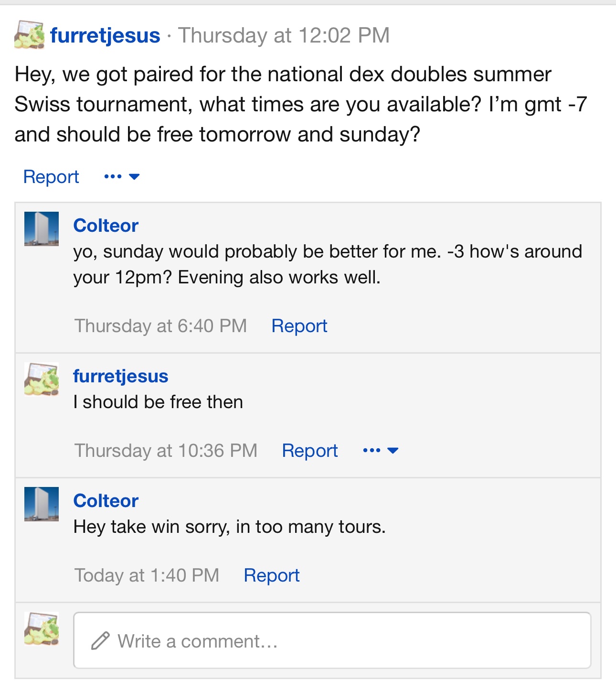Click Colteor's avatar on the 'take win' comment
The width and height of the screenshot is (616, 681).
(42, 504)
